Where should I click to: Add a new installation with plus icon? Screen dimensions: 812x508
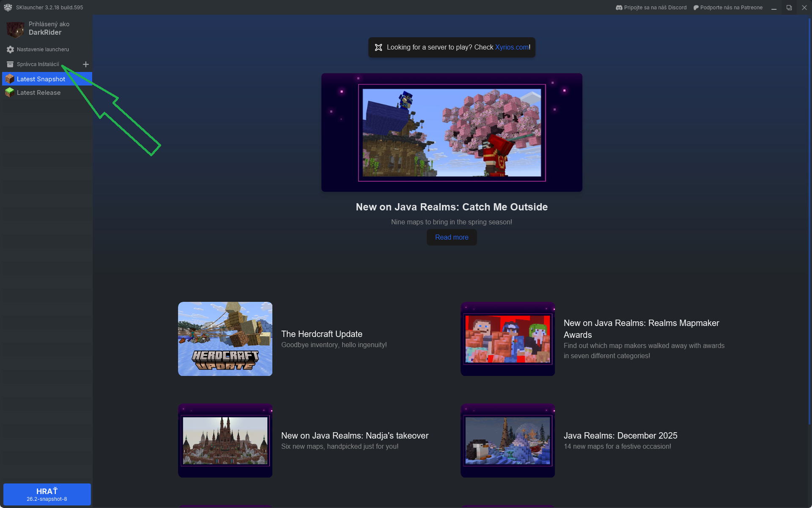pyautogui.click(x=86, y=64)
